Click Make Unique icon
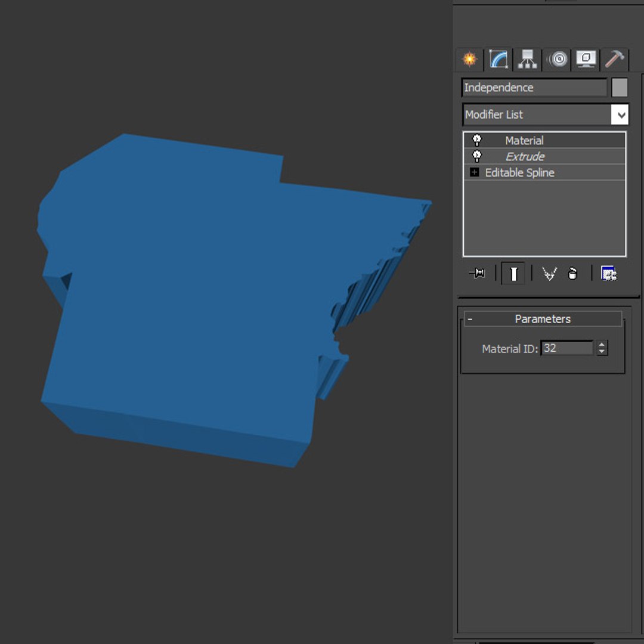The image size is (644, 644). pyautogui.click(x=549, y=273)
